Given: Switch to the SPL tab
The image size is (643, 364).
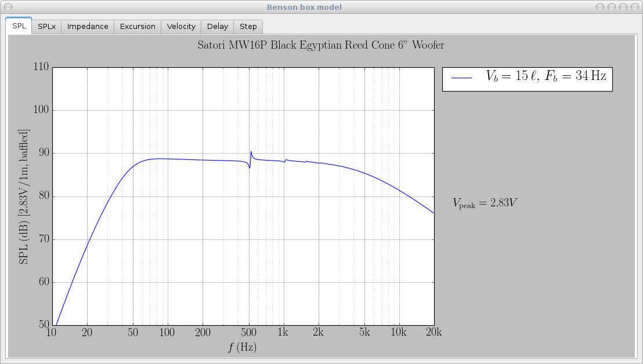Looking at the screenshot, I should [x=19, y=26].
